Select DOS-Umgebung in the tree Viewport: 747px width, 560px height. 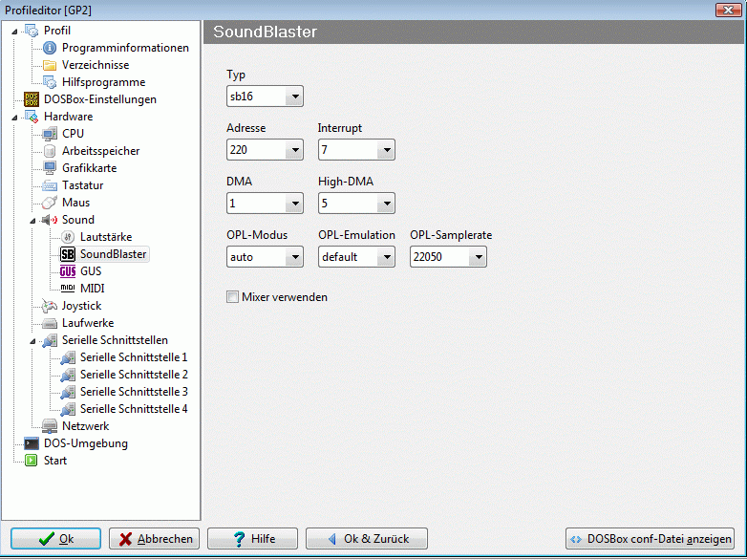click(86, 443)
